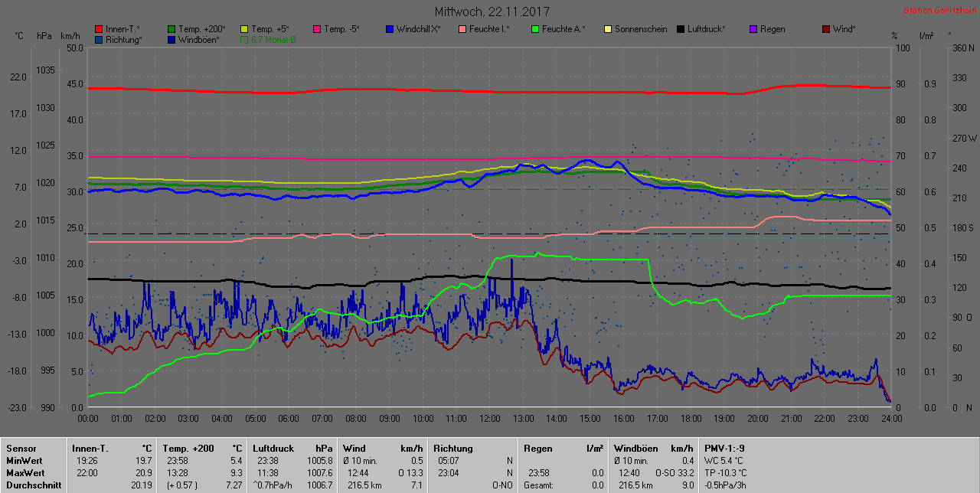
Task: Click the 03:00 time axis label
Action: tap(188, 419)
